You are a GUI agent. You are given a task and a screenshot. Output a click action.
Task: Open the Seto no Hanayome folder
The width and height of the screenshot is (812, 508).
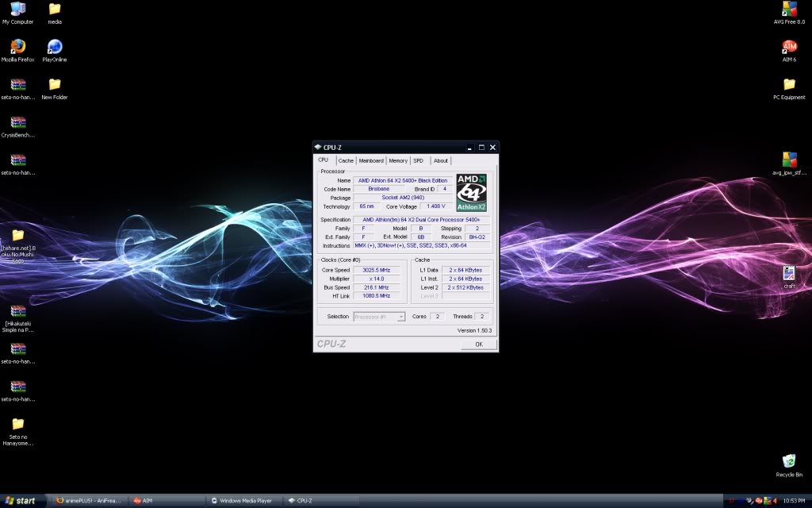coord(17,432)
